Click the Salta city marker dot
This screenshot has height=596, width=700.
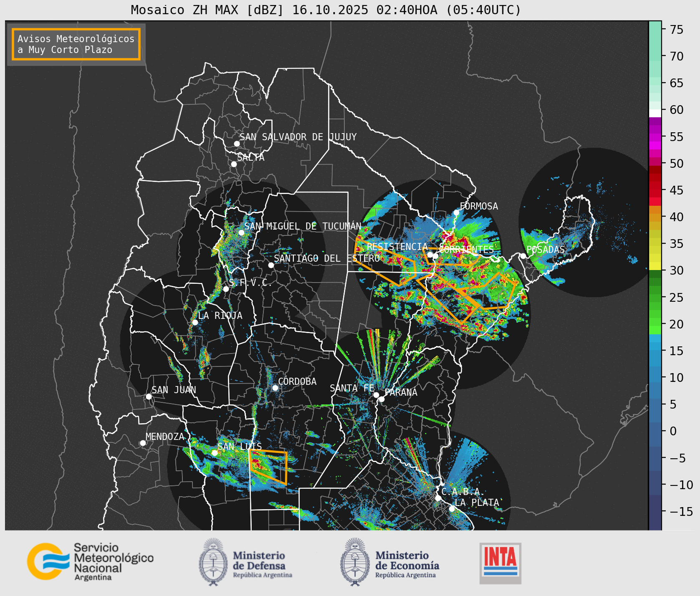coord(234,164)
